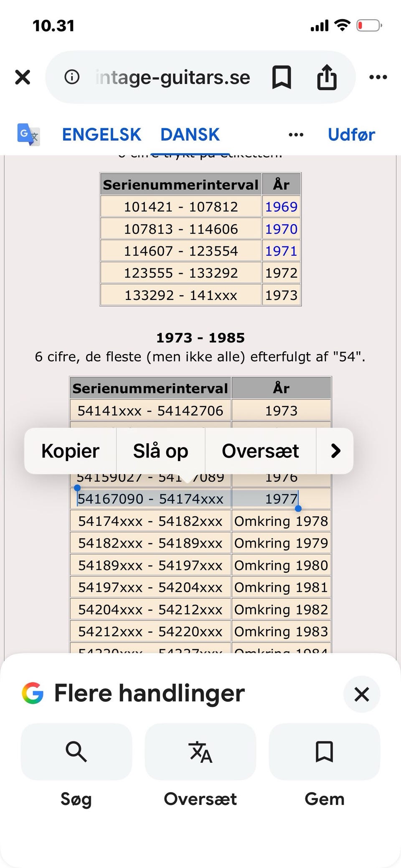Tap heading 1973 - 1985

pos(200,338)
